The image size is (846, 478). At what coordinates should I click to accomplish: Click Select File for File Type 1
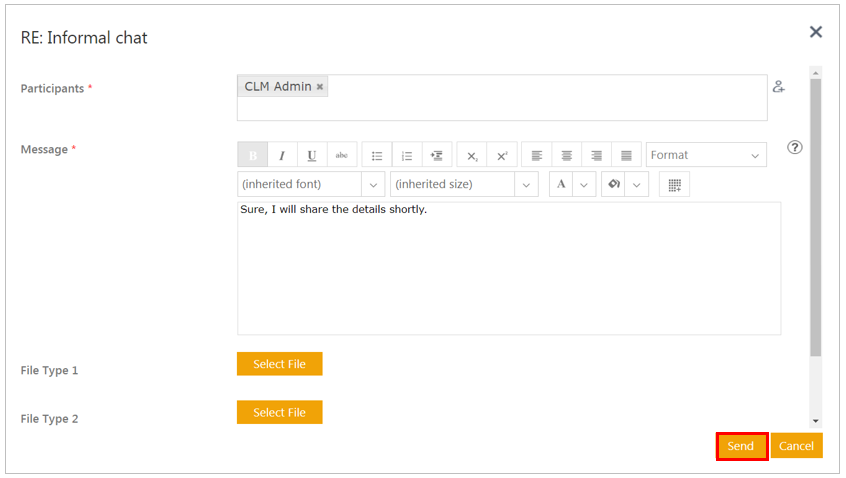point(279,364)
